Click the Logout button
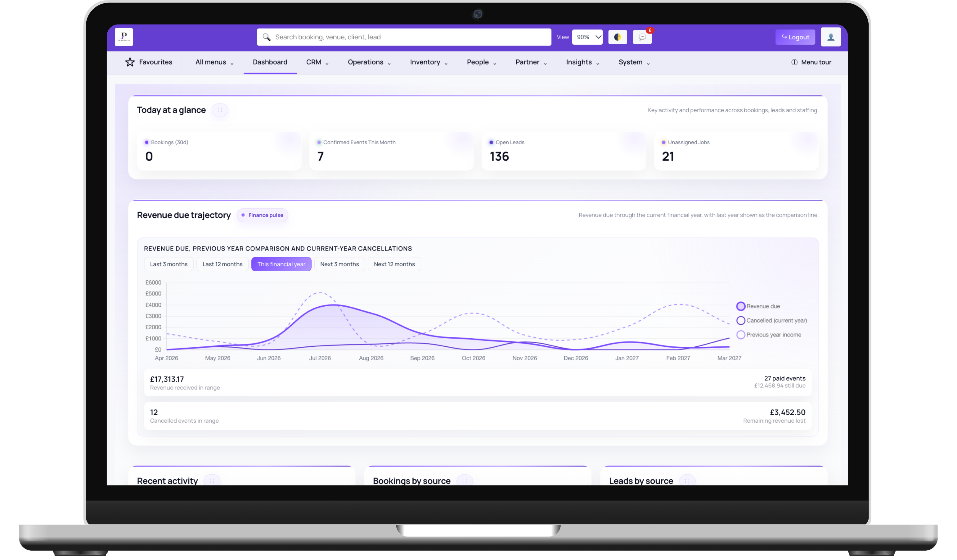Image resolution: width=957 pixels, height=560 pixels. pyautogui.click(x=795, y=37)
